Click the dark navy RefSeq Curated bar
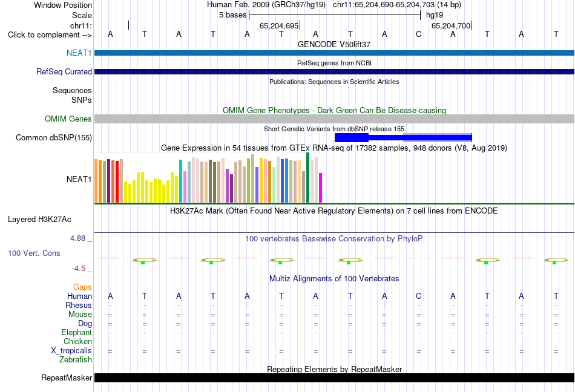This screenshot has width=575, height=392. 334,71
